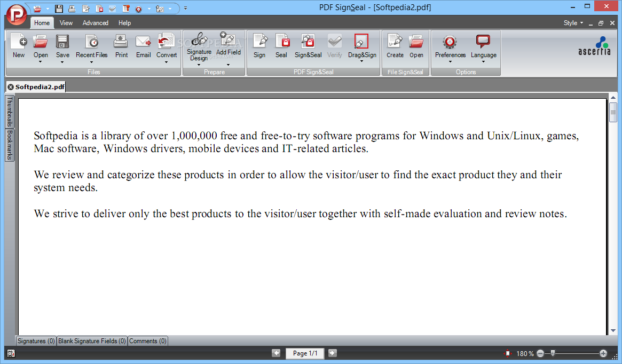The width and height of the screenshot is (622, 364).
Task: Click the Convert icon in ribbon
Action: point(166,41)
